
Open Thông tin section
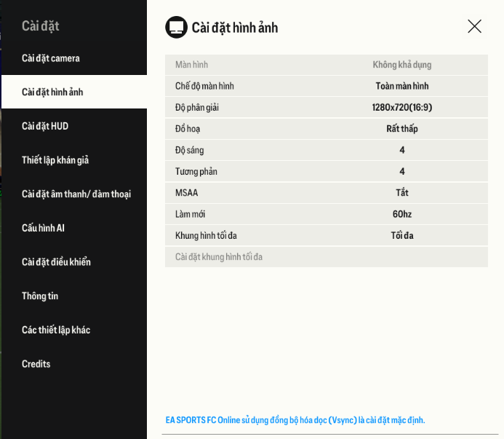pyautogui.click(x=40, y=296)
